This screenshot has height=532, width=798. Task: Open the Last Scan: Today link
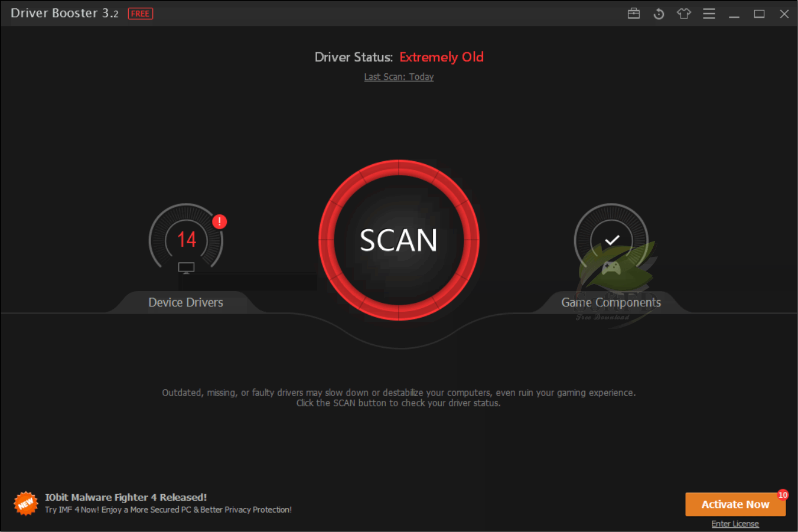(x=399, y=77)
